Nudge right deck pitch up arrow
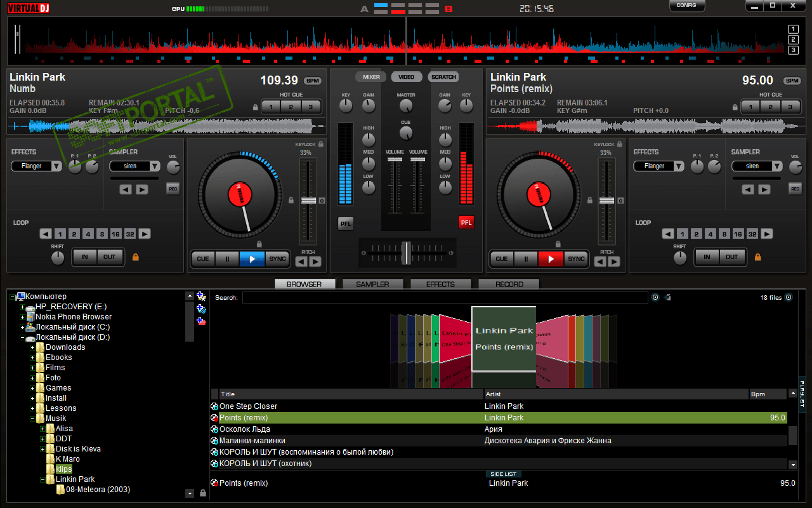 613,261
